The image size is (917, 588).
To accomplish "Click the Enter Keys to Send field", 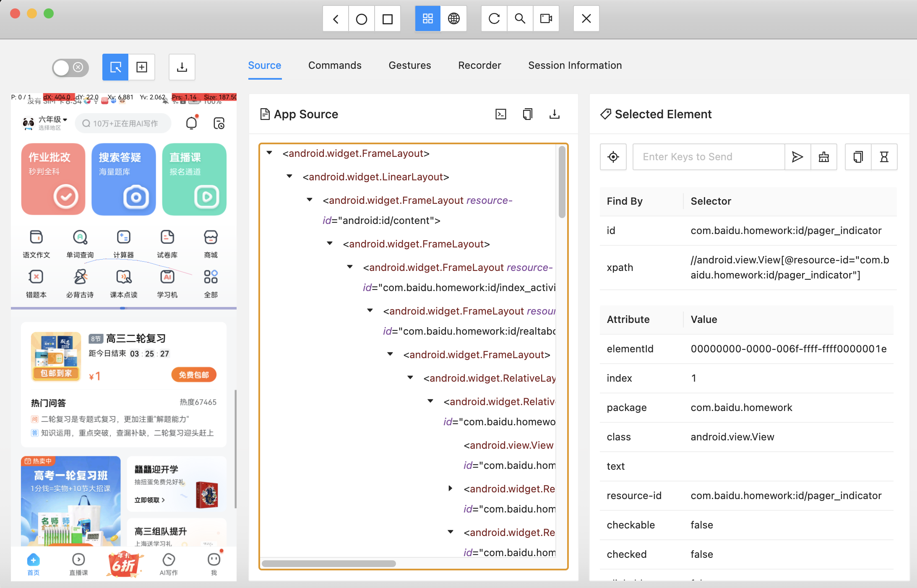I will [708, 157].
